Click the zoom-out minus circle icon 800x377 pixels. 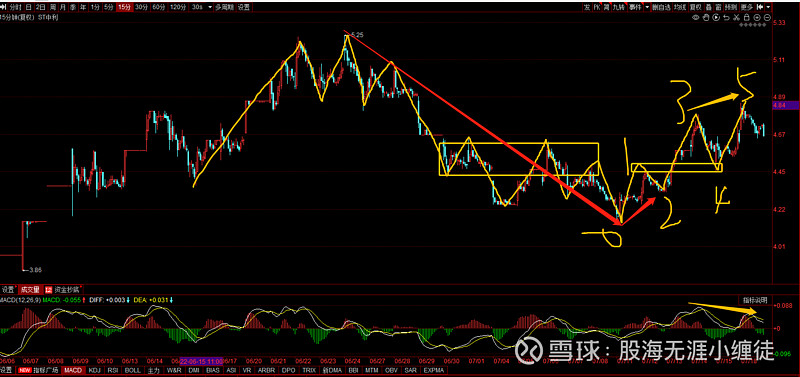767,17
